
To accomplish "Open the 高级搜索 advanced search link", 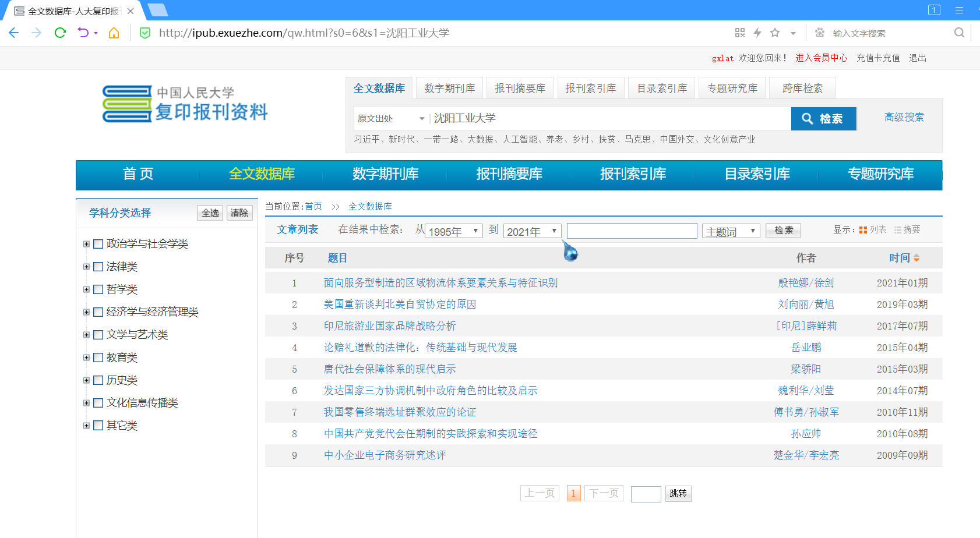I will tap(904, 117).
